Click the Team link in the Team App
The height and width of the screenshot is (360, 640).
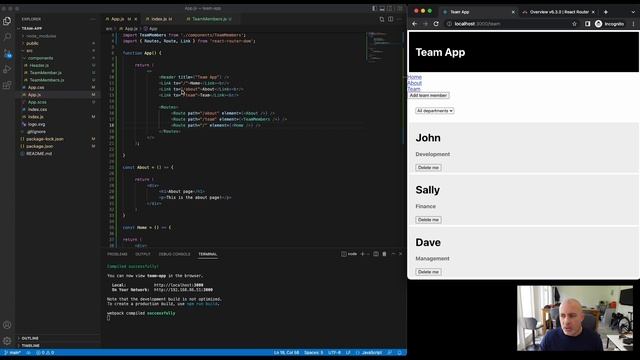pos(413,89)
